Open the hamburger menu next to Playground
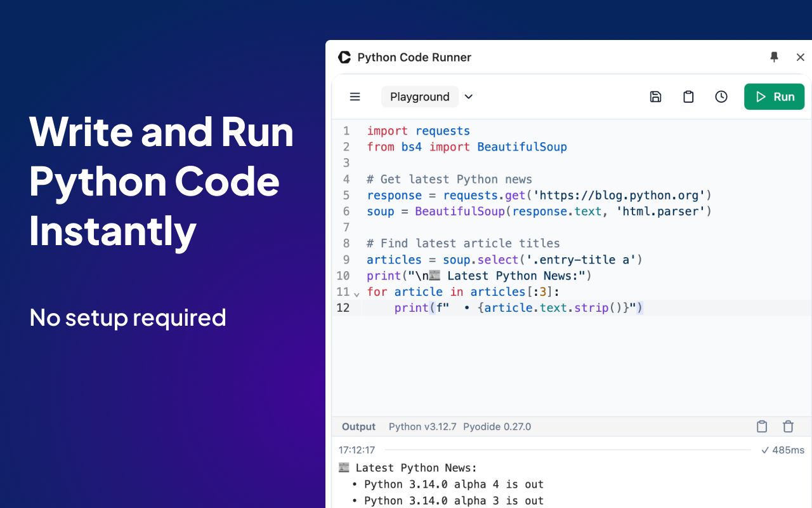Screen dimensions: 812x508 click(x=355, y=97)
